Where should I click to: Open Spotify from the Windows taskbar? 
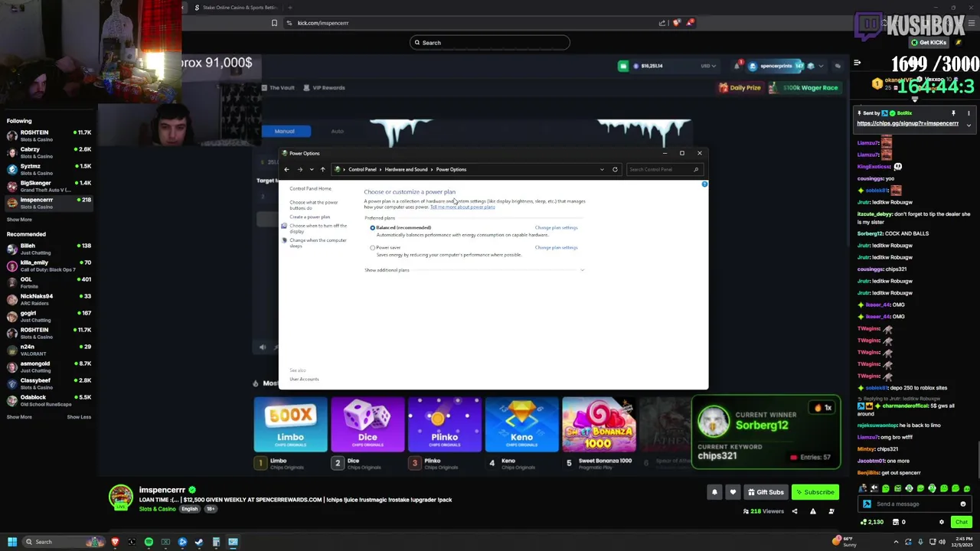point(149,542)
